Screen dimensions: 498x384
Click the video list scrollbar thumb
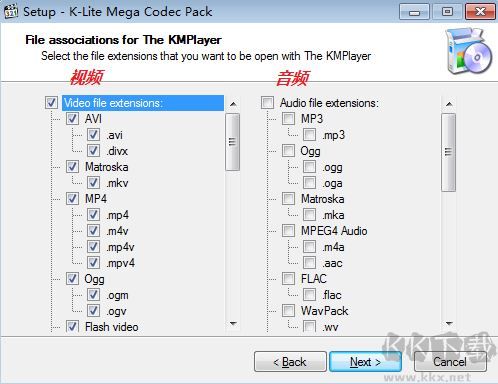(232, 142)
